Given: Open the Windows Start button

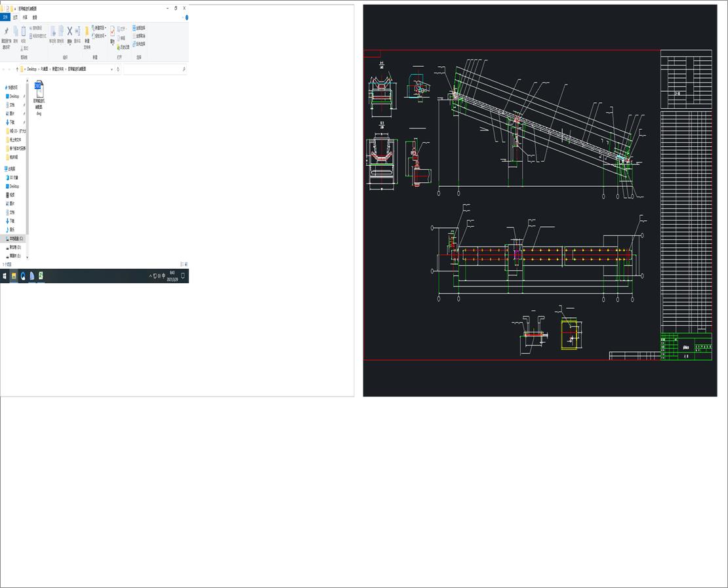Looking at the screenshot, I should (x=5, y=276).
